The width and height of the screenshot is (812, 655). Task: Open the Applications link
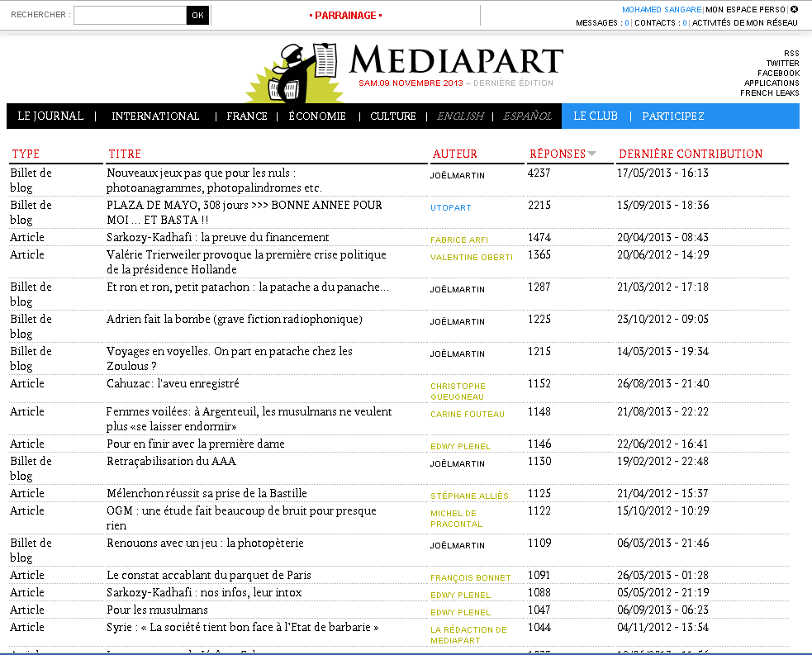click(x=772, y=83)
